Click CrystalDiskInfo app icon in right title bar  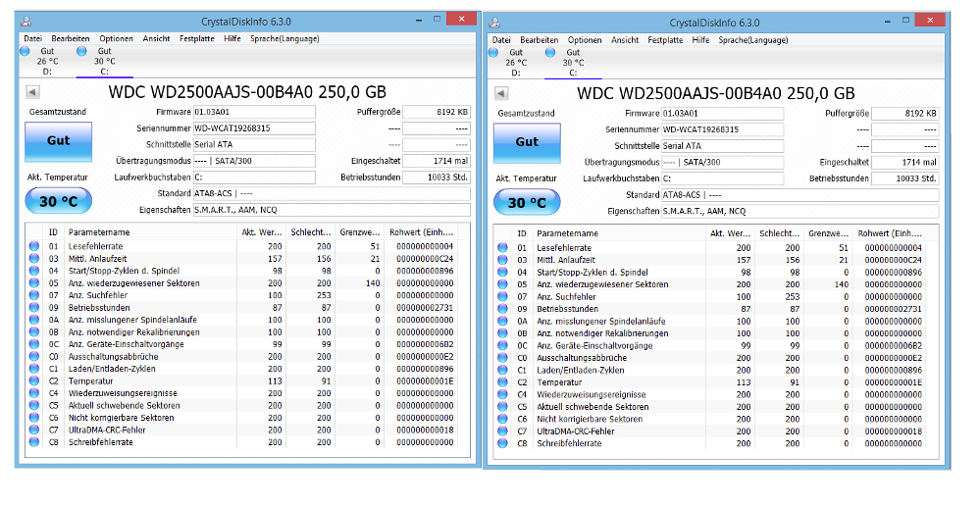495,22
